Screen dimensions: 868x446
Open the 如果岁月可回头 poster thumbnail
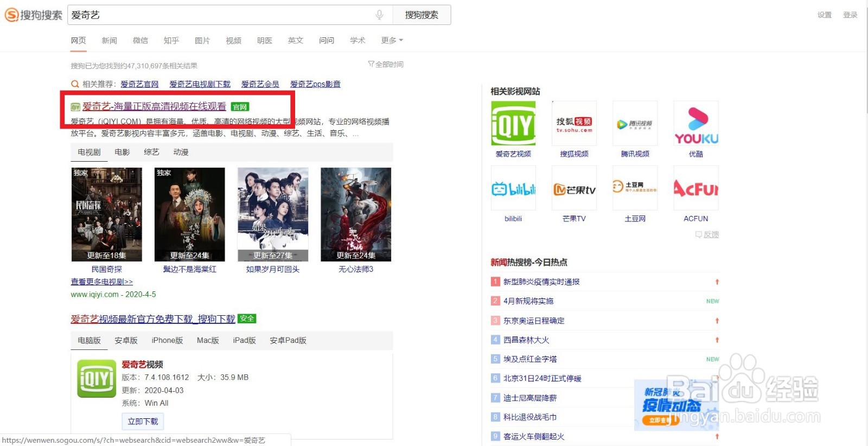point(273,214)
